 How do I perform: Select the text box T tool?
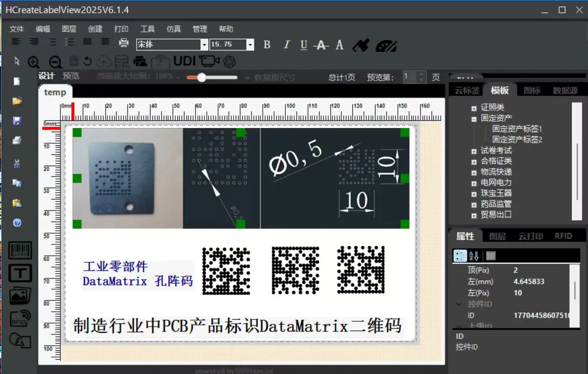tap(20, 273)
